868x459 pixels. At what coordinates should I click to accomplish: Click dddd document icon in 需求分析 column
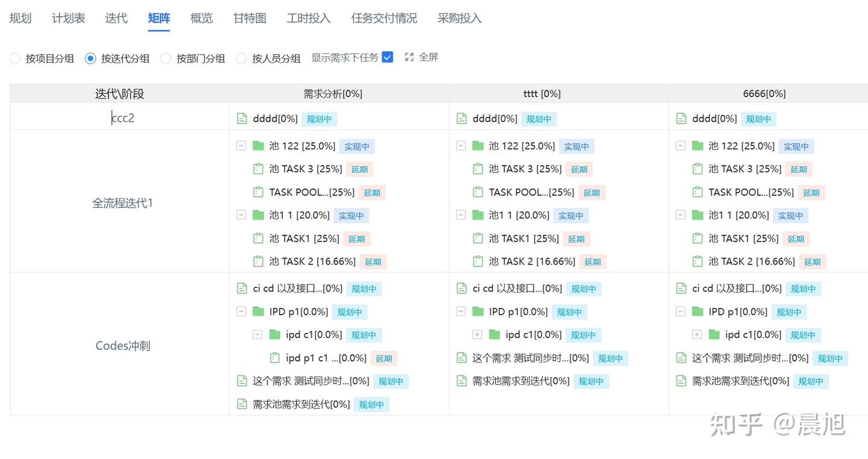click(x=242, y=119)
